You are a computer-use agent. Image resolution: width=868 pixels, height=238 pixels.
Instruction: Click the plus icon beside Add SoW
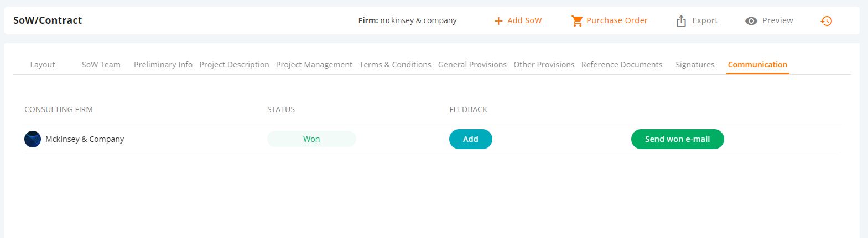[498, 21]
